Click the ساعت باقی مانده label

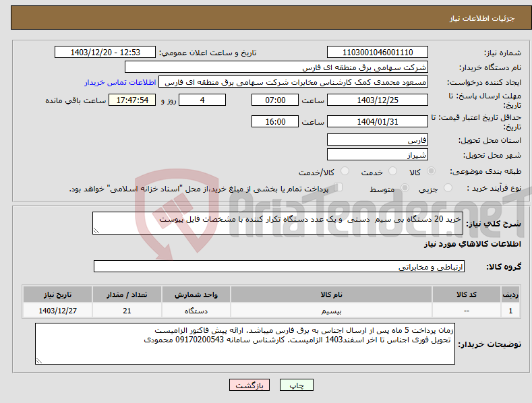[76, 101]
